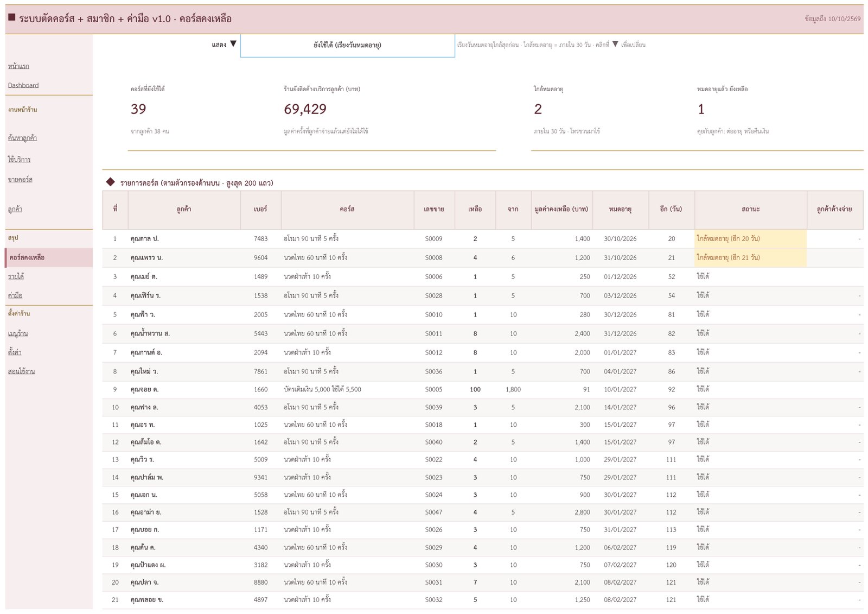Select expiry date 06/02/2027 cell
868x614 pixels.
pyautogui.click(x=620, y=548)
